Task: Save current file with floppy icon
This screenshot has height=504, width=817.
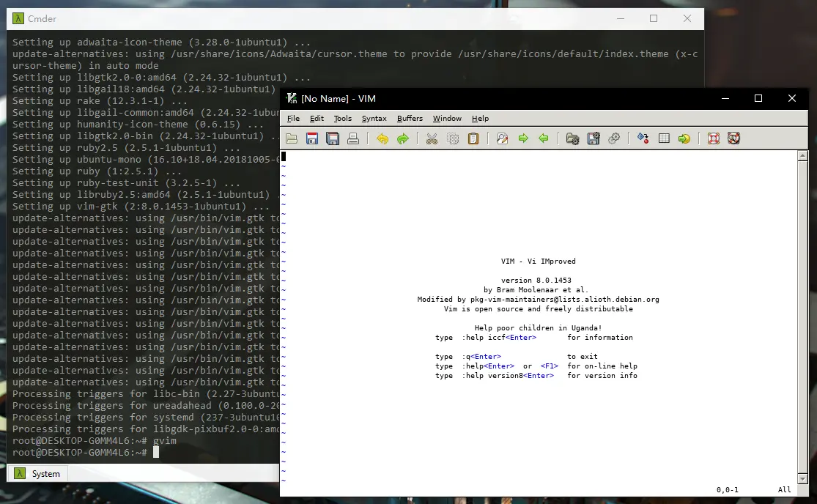Action: tap(312, 138)
